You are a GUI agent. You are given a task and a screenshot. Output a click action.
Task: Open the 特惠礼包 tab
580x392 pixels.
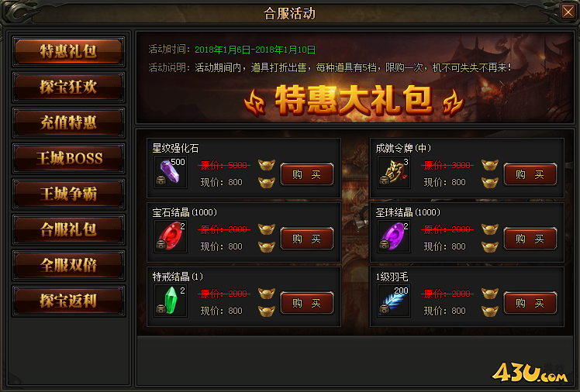(x=69, y=51)
